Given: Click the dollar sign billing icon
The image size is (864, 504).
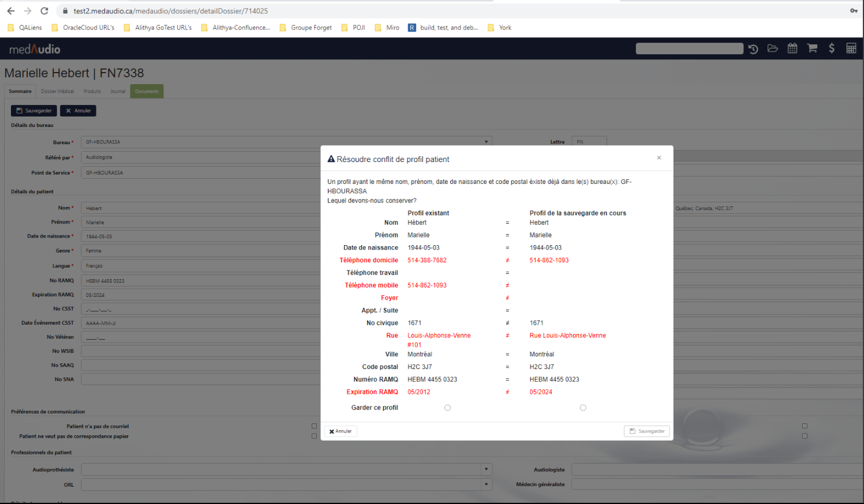Looking at the screenshot, I should pyautogui.click(x=832, y=48).
